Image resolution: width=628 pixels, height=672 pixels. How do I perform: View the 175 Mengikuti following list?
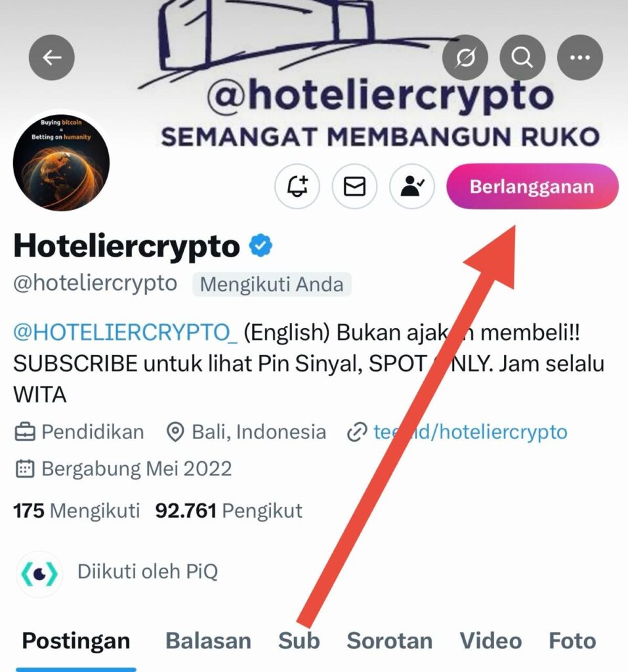tap(76, 511)
